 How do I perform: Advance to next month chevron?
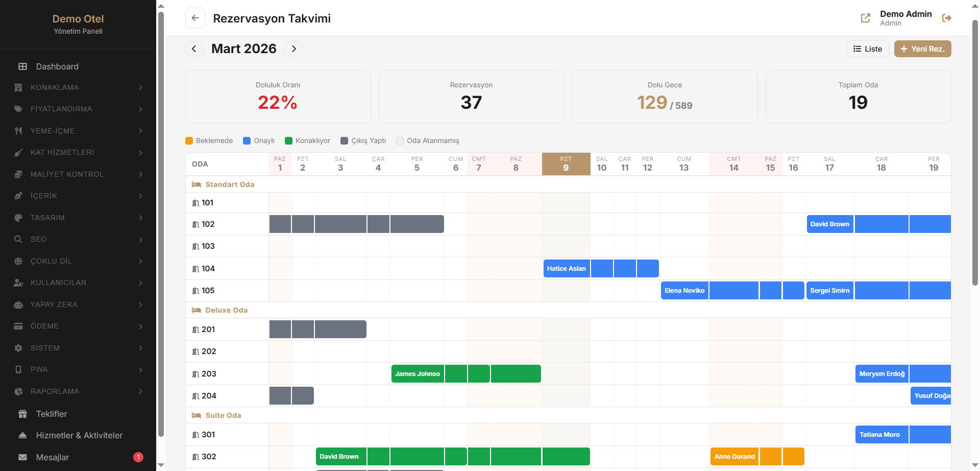coord(293,49)
